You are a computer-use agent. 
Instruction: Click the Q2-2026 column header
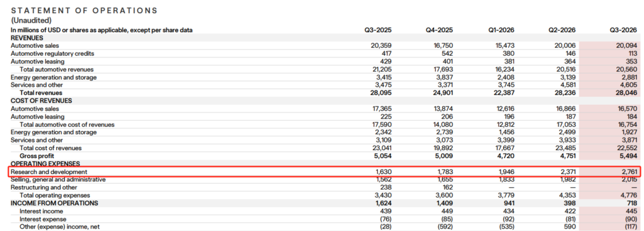562,30
